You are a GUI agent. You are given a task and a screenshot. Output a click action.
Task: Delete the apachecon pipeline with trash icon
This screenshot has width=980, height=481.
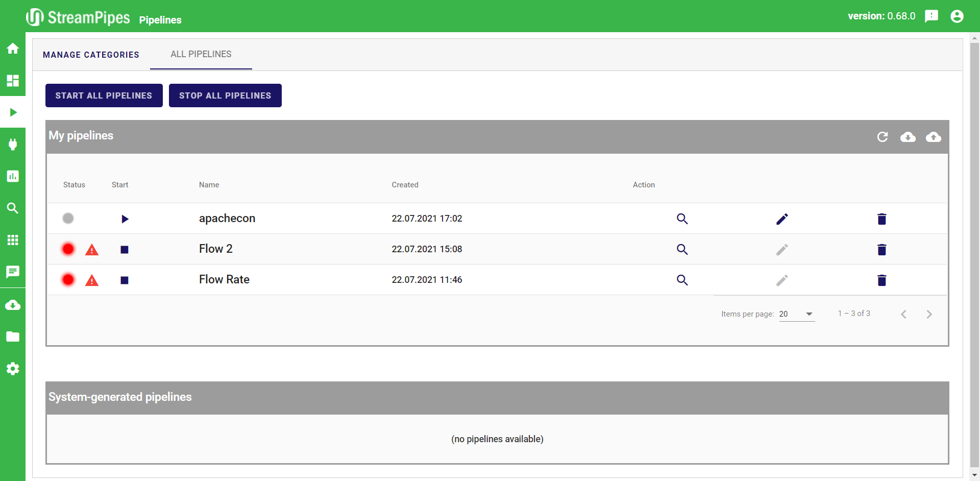pos(881,219)
